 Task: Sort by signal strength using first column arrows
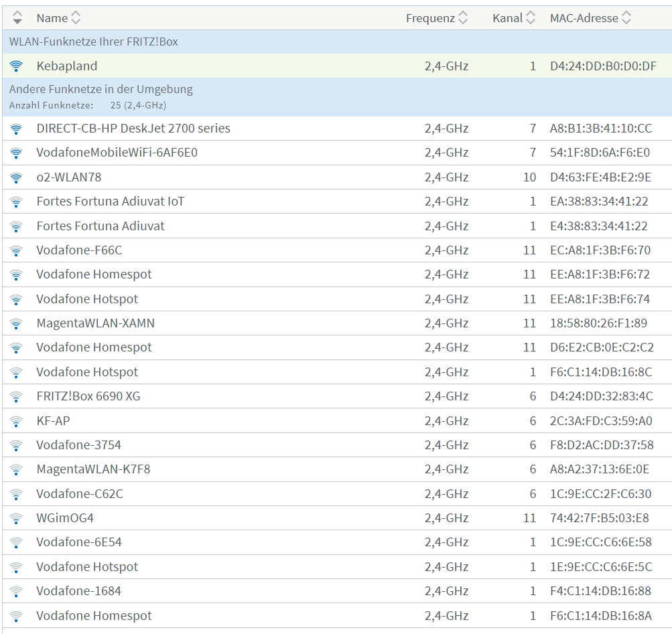click(x=17, y=18)
